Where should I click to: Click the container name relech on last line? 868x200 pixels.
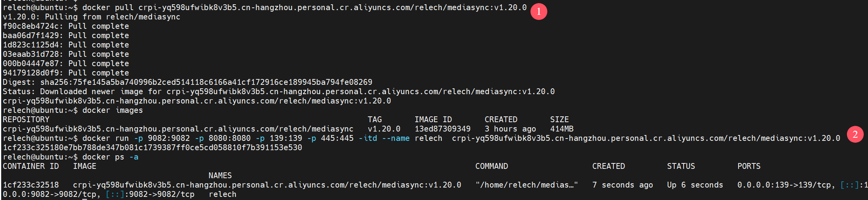(223, 194)
